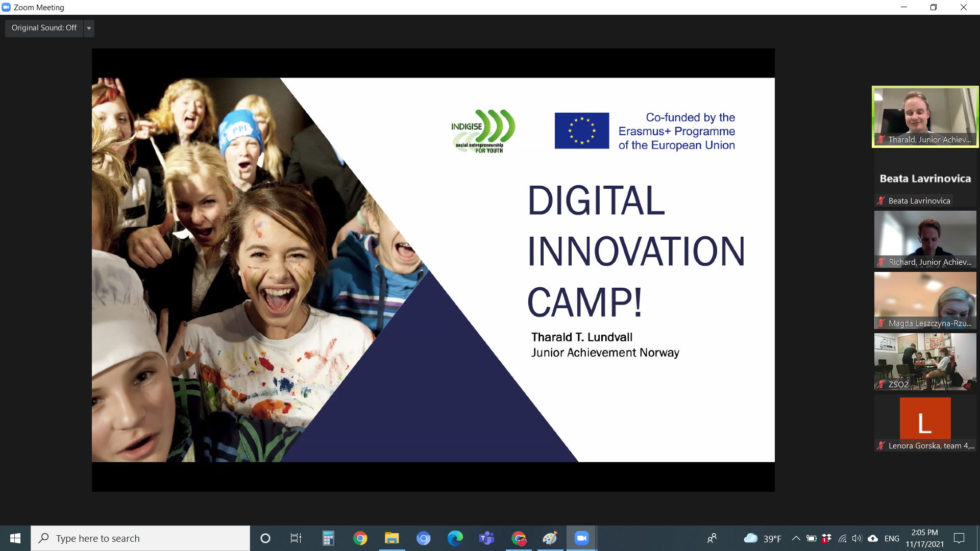The width and height of the screenshot is (980, 551).
Task: Open Microsoft Teams taskbar icon
Action: coord(486,538)
